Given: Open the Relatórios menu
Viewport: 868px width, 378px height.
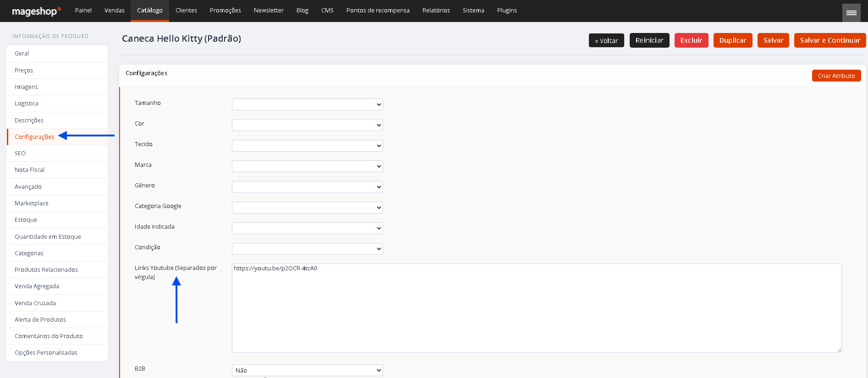Looking at the screenshot, I should click(436, 11).
